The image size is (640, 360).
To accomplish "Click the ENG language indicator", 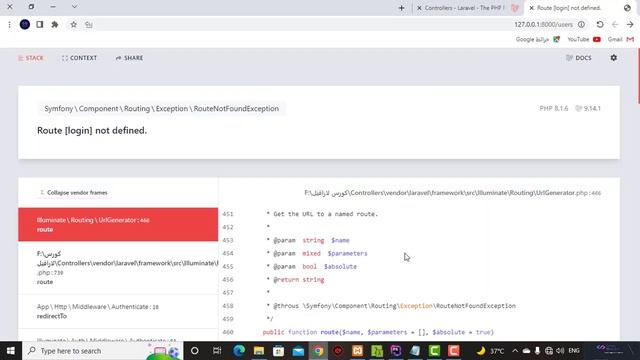I will [574, 351].
